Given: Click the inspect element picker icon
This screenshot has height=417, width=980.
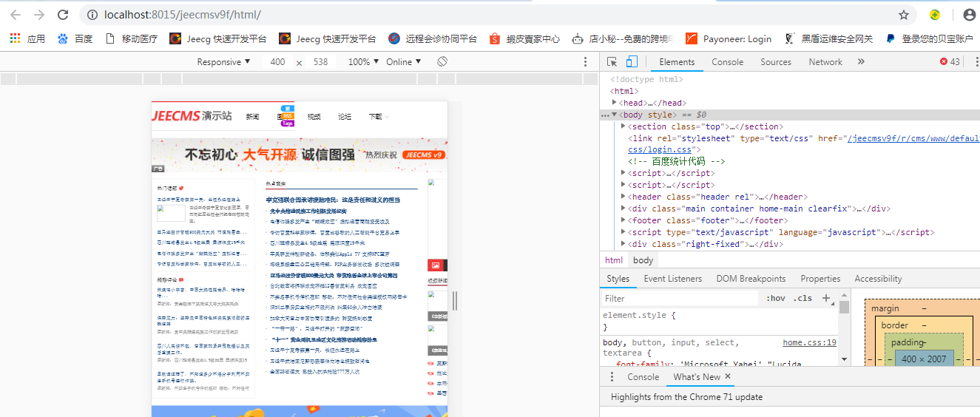Looking at the screenshot, I should (612, 62).
